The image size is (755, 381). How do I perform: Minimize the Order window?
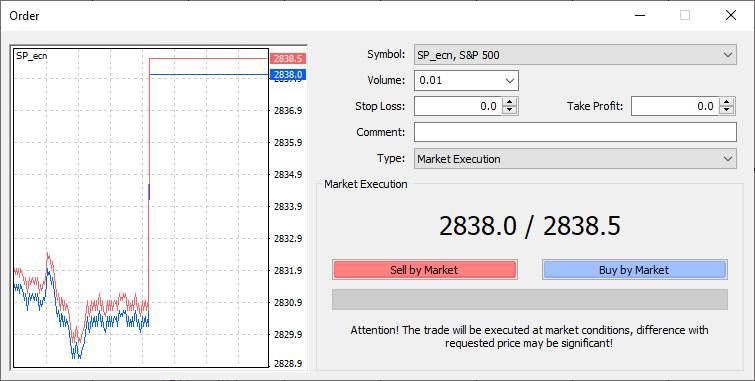coord(639,15)
